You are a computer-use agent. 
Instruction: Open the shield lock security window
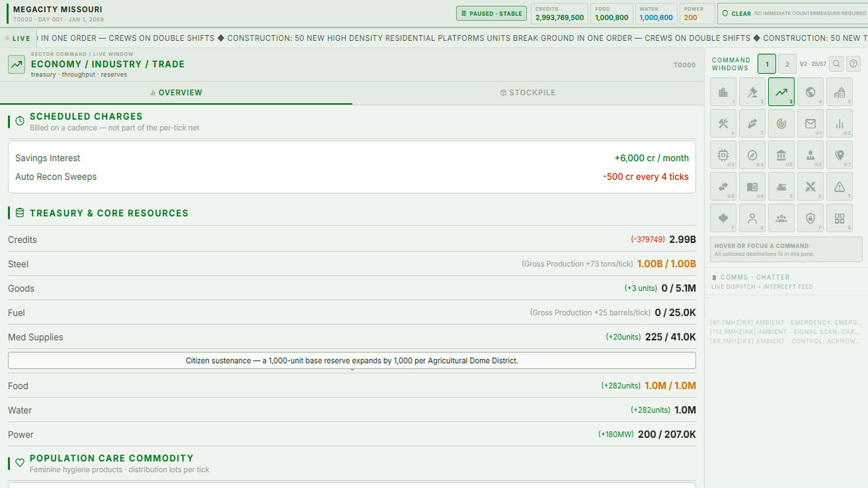coord(810,218)
